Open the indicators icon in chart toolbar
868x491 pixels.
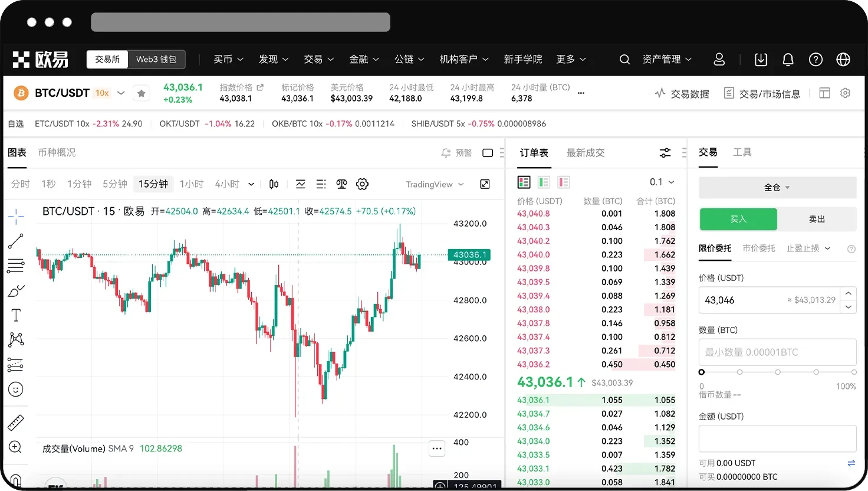click(301, 184)
